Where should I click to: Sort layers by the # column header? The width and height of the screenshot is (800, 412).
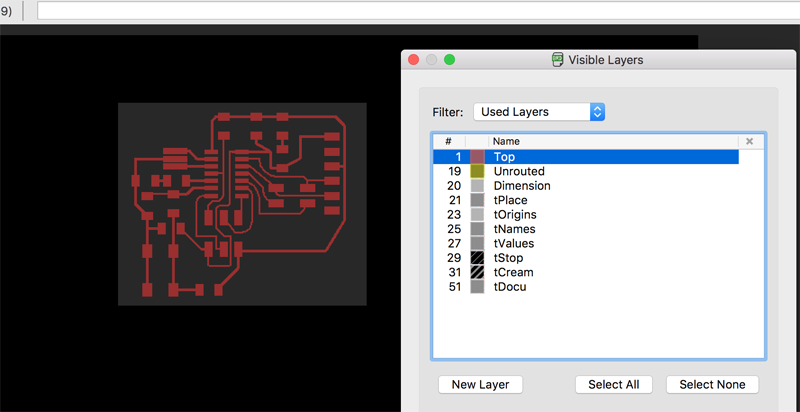pyautogui.click(x=449, y=141)
